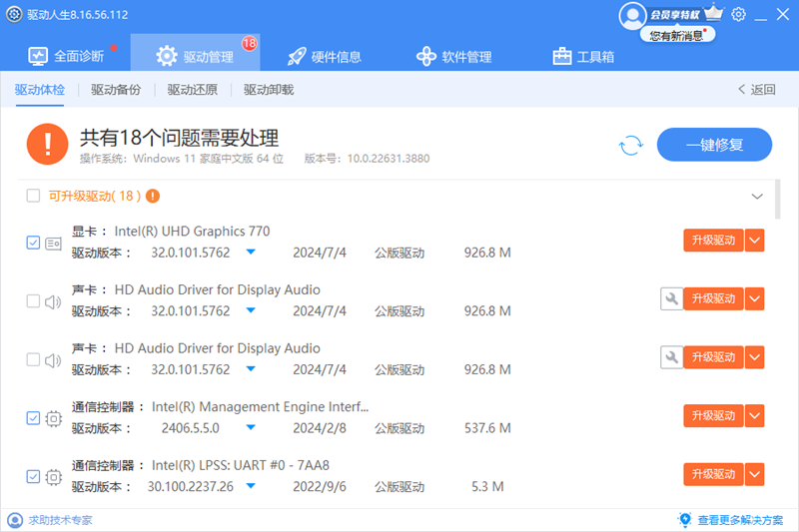Viewport: 799px width, 532px height.
Task: Go back using the 返回 link
Action: pyautogui.click(x=756, y=90)
